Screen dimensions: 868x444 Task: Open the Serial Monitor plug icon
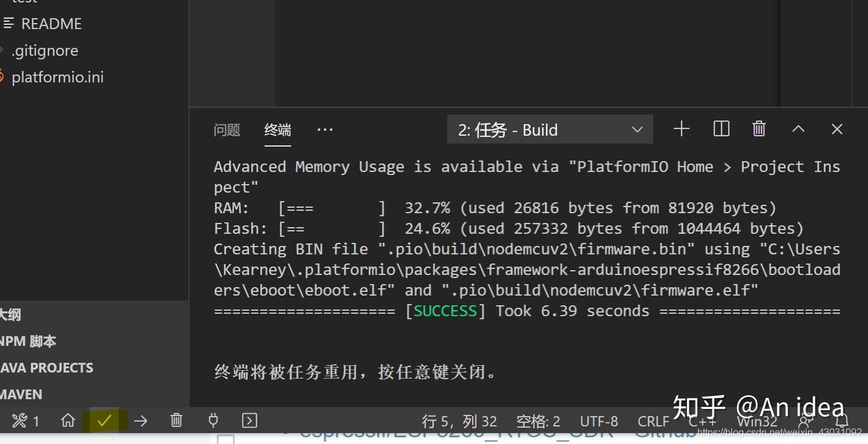tap(212, 420)
